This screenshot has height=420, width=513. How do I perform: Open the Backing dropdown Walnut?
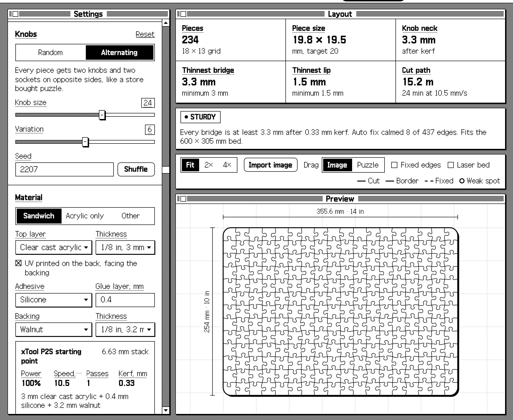[54, 329]
